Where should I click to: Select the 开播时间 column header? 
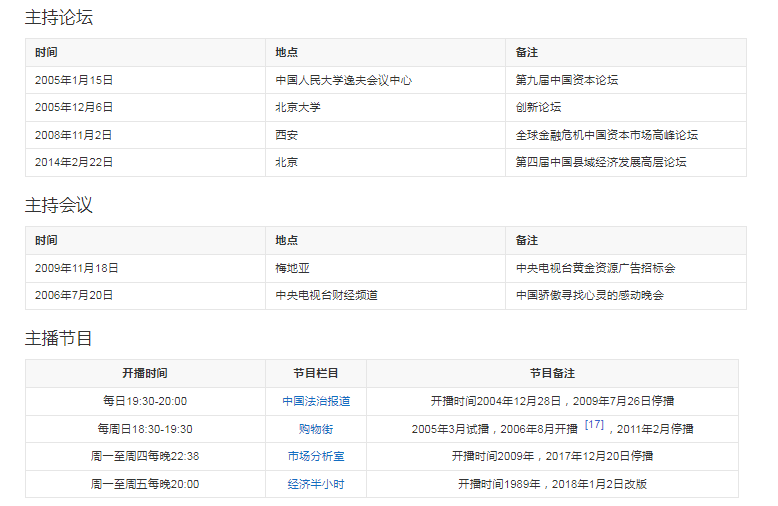click(x=145, y=373)
